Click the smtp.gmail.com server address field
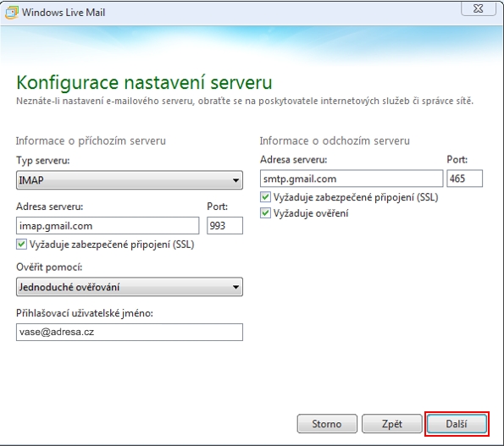504x446 pixels. pos(352,179)
